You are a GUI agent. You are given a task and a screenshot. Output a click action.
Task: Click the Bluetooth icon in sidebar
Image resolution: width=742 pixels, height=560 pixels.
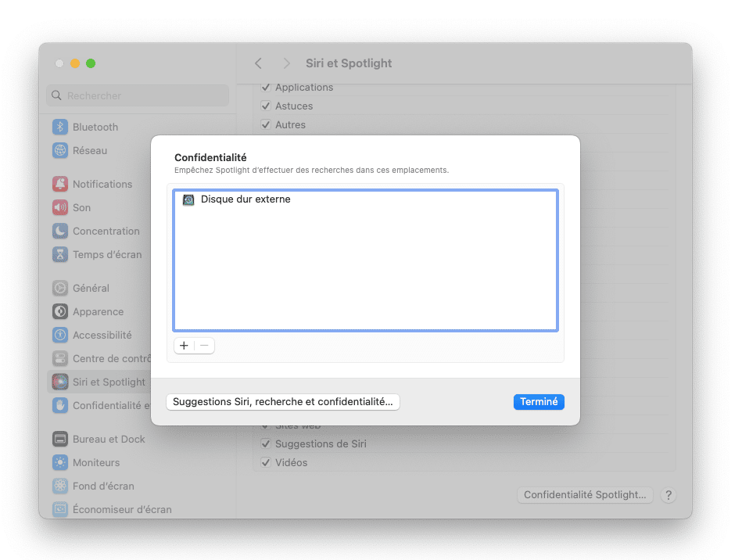pyautogui.click(x=60, y=127)
